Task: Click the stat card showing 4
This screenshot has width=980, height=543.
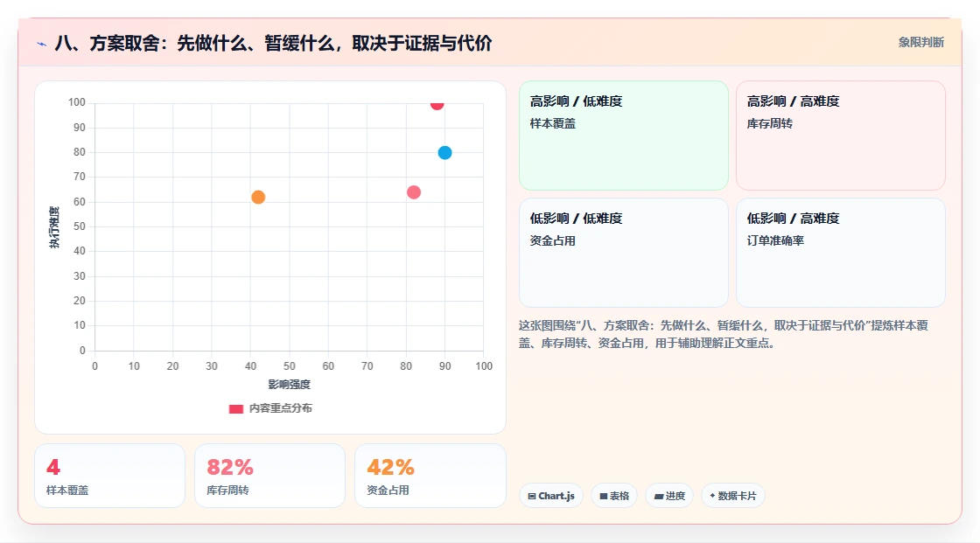Action: (x=110, y=476)
